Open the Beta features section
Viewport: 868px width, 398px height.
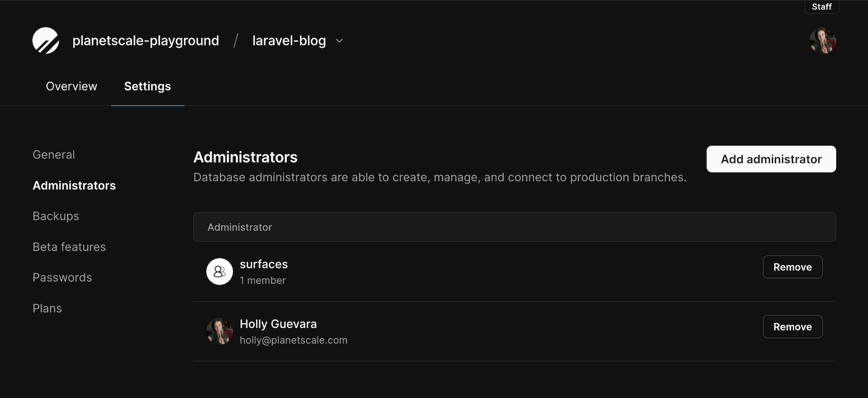(69, 247)
